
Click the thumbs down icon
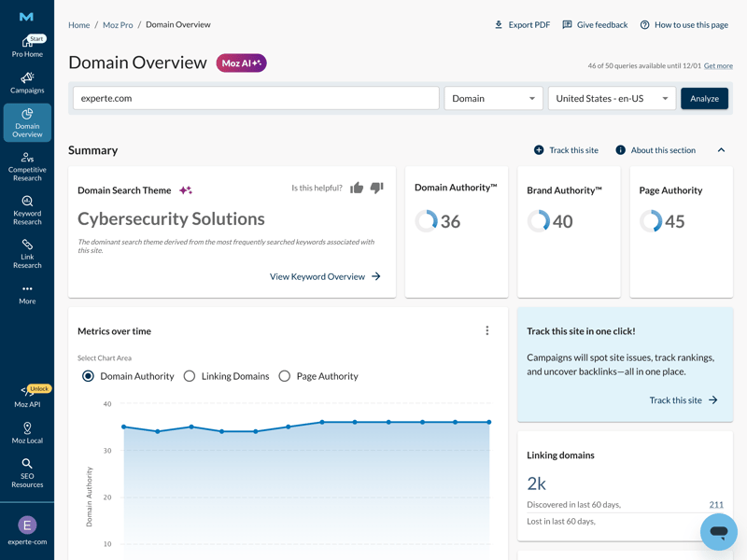(x=377, y=188)
